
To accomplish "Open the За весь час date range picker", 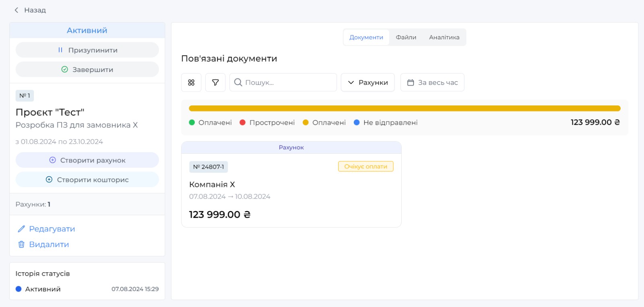I will 432,82.
